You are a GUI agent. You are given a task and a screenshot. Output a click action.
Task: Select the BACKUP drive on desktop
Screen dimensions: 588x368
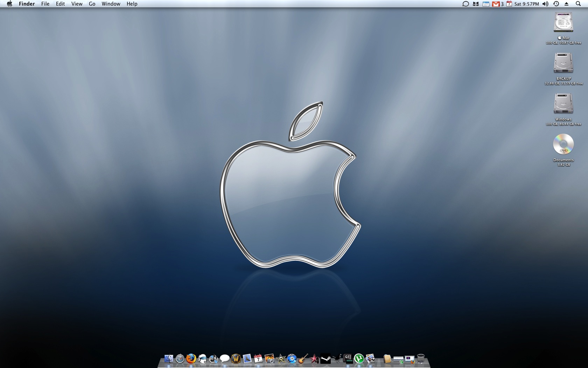[x=563, y=63]
